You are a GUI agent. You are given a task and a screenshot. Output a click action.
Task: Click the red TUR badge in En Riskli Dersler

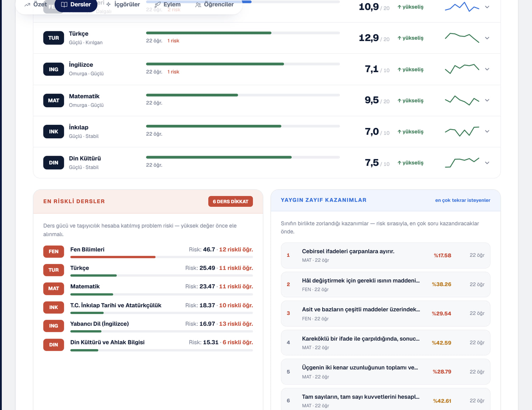tap(54, 270)
